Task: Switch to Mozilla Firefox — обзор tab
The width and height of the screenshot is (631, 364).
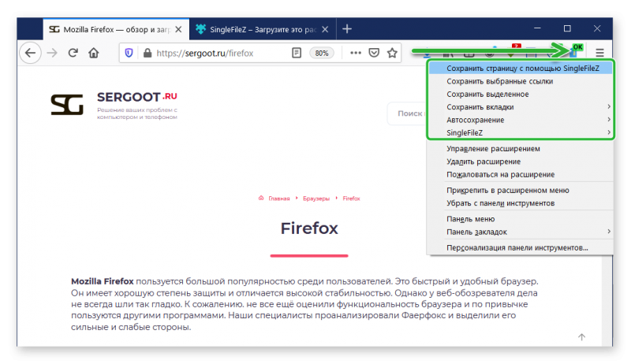Action: click(x=116, y=29)
